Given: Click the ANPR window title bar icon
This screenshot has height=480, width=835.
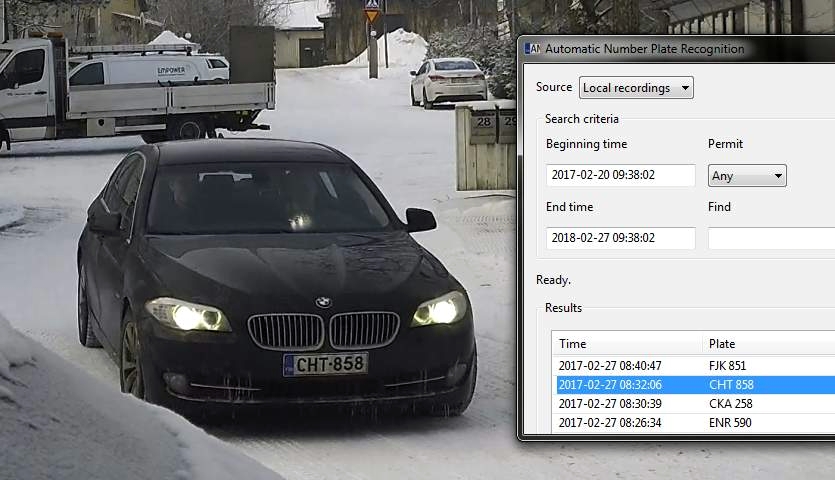Looking at the screenshot, I should (533, 49).
